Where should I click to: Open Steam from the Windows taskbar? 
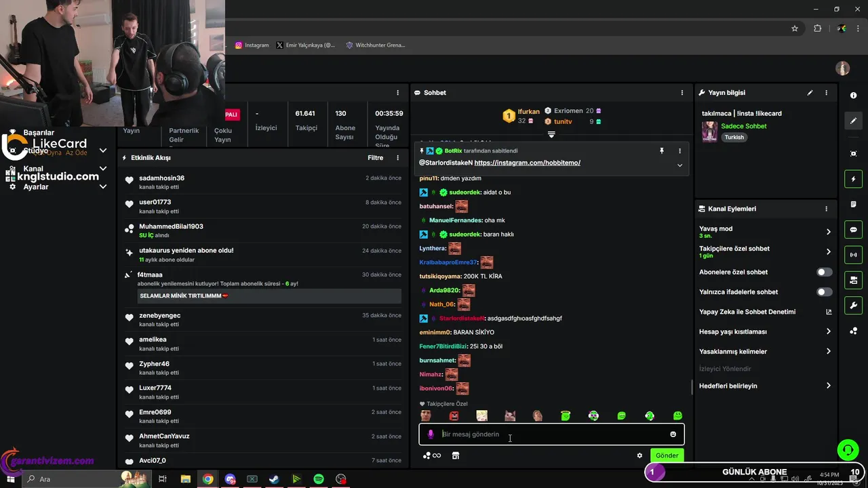point(274,479)
